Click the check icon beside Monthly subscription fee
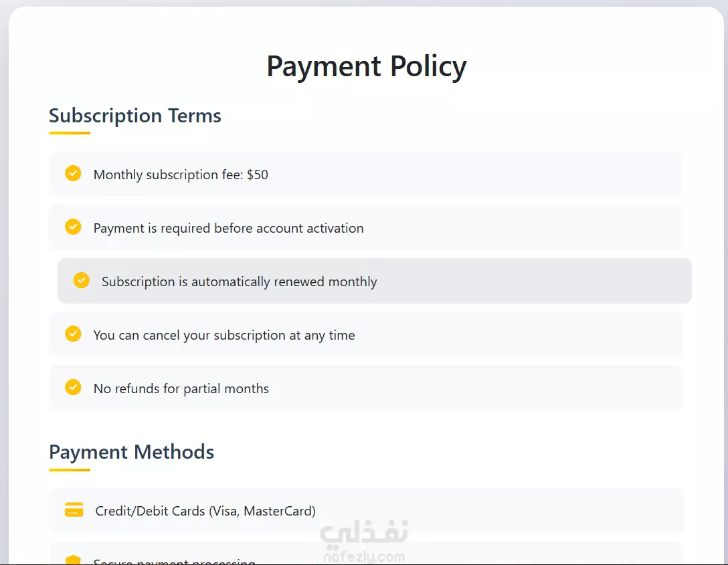Image resolution: width=728 pixels, height=565 pixels. [x=73, y=173]
